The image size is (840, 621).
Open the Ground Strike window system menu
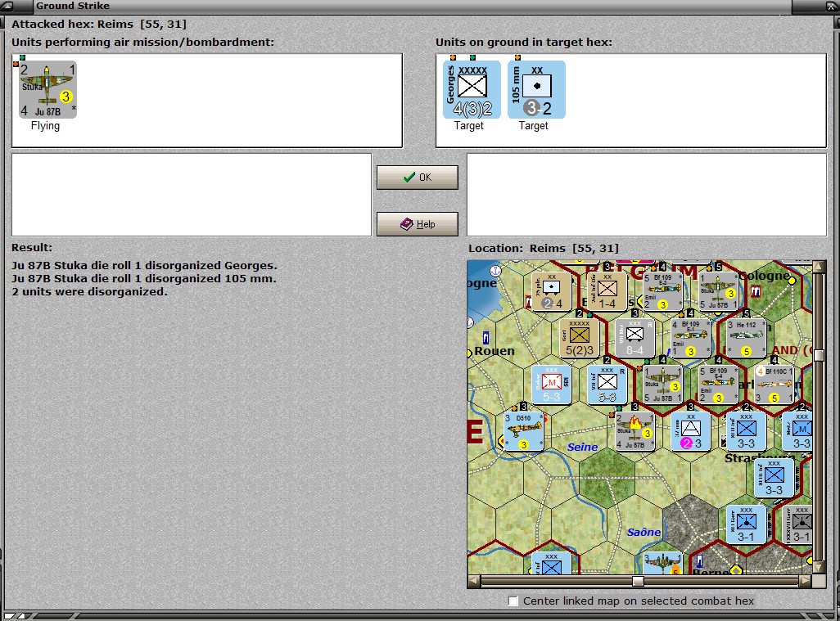(x=7, y=6)
